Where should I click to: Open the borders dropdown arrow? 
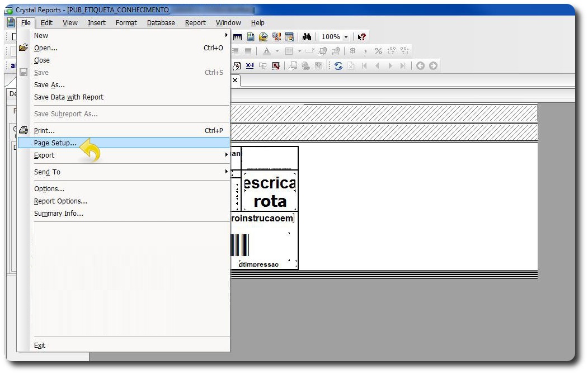tap(299, 51)
